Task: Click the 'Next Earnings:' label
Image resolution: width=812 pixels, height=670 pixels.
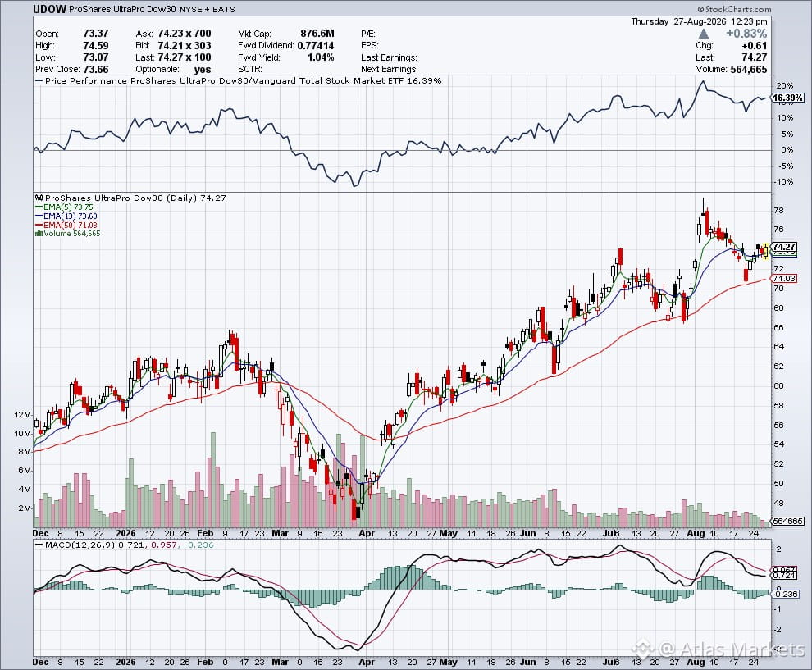Action: click(x=390, y=70)
